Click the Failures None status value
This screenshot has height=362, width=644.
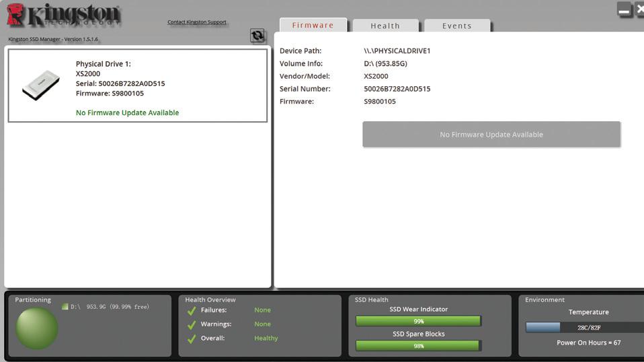click(262, 310)
